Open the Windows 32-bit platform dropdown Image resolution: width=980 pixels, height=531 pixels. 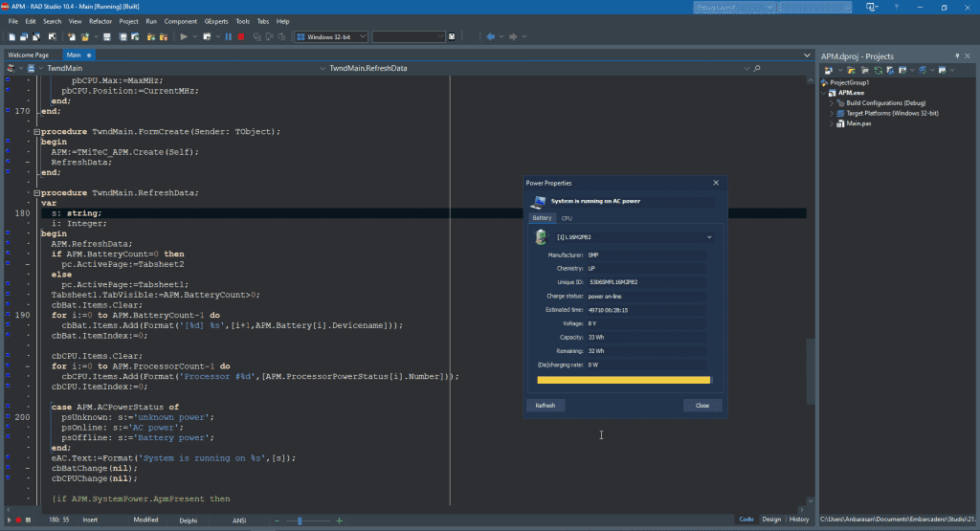coord(363,37)
